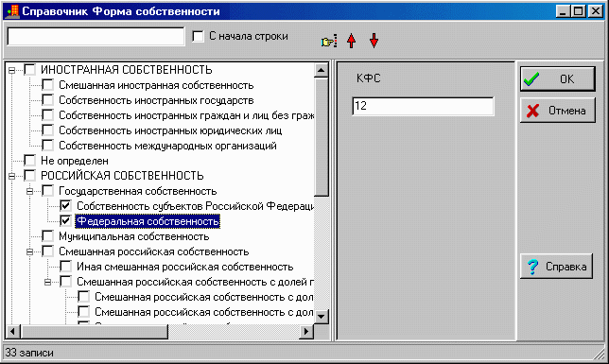
Task: Check 'Муниципальная собственность' checkbox
Action: pos(47,236)
